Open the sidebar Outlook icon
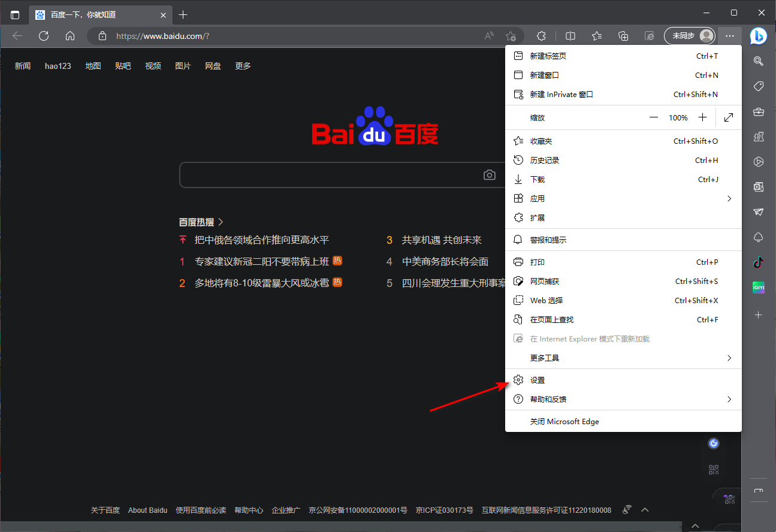The width and height of the screenshot is (776, 532). pos(758,187)
